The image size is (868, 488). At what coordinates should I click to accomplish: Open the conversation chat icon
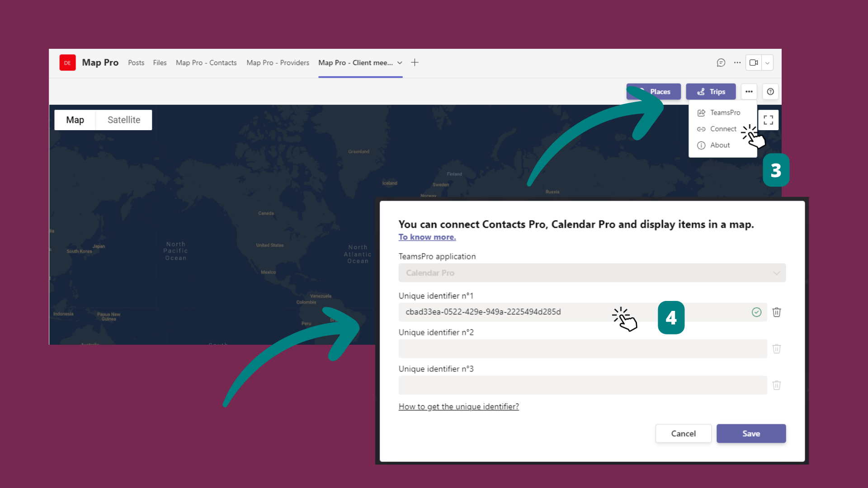[721, 63]
